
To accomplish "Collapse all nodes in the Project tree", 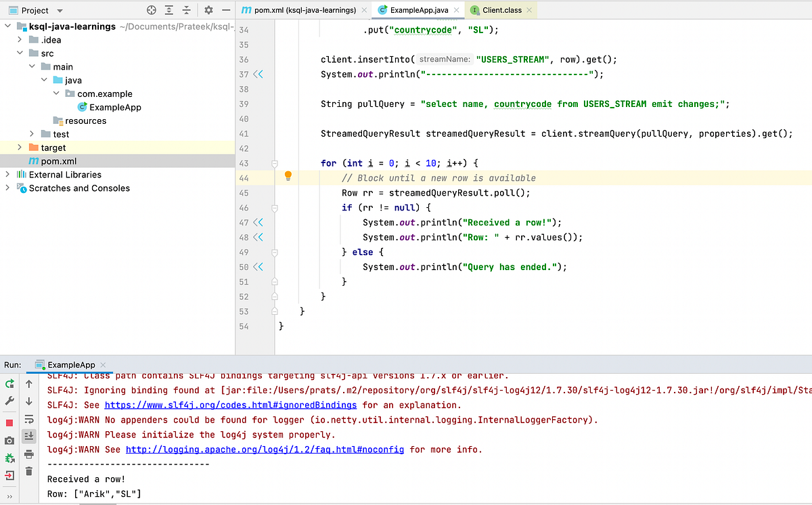I will pos(187,11).
